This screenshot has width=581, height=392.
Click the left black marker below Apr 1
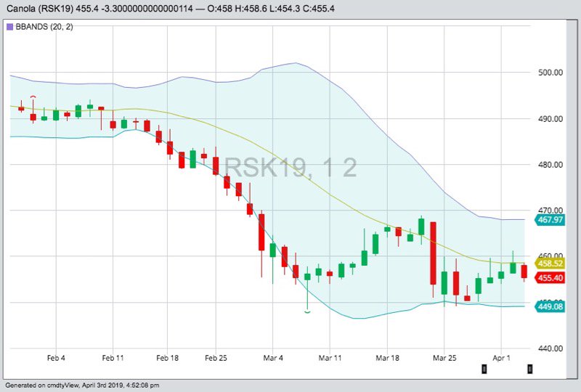(484, 370)
